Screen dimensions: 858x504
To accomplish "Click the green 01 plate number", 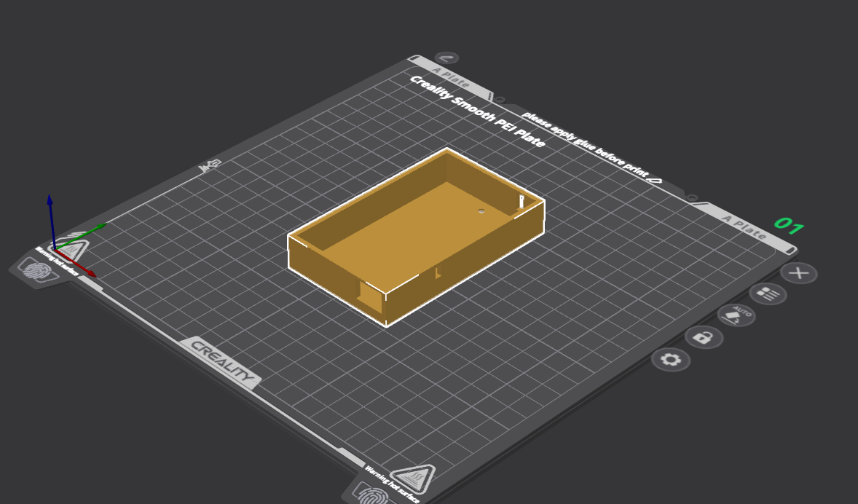I will 789,225.
